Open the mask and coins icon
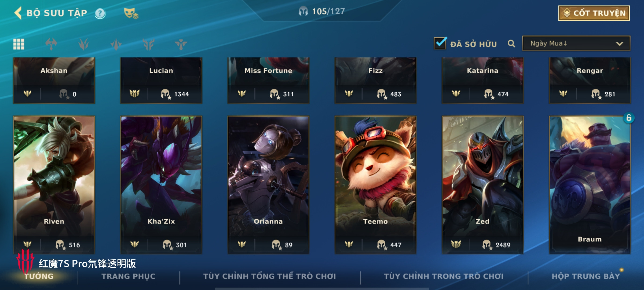The image size is (644, 290). pos(131,13)
